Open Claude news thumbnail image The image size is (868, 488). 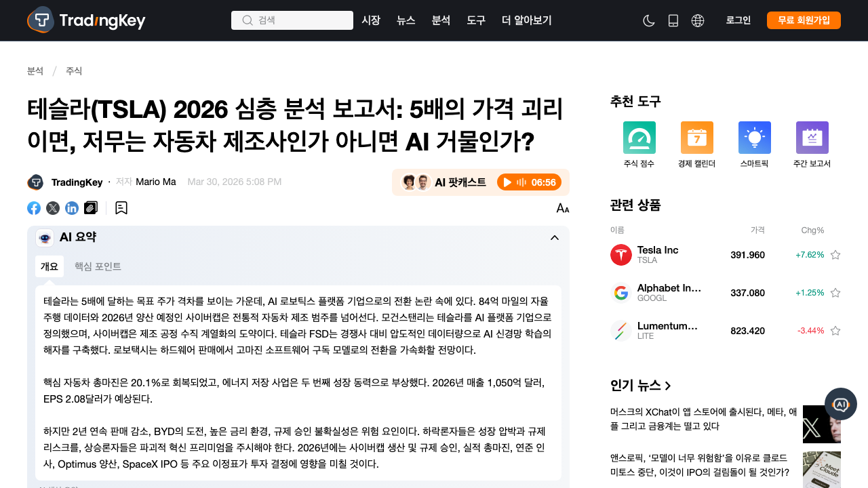(822, 470)
